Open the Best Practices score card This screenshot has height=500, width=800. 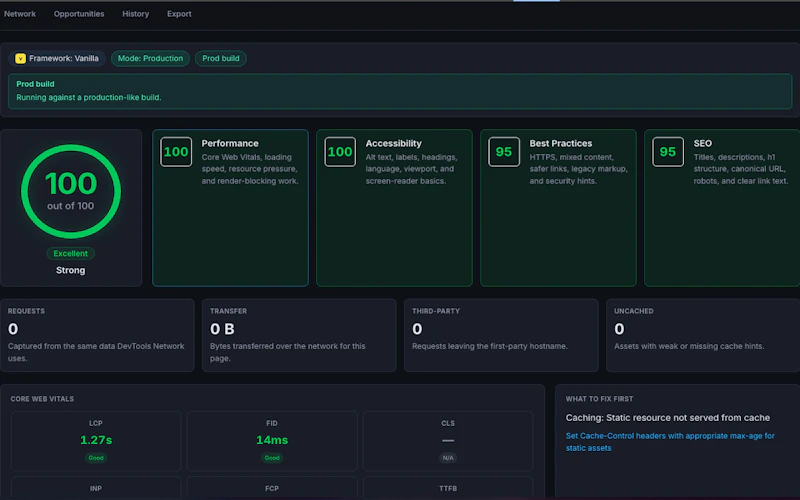click(558, 208)
